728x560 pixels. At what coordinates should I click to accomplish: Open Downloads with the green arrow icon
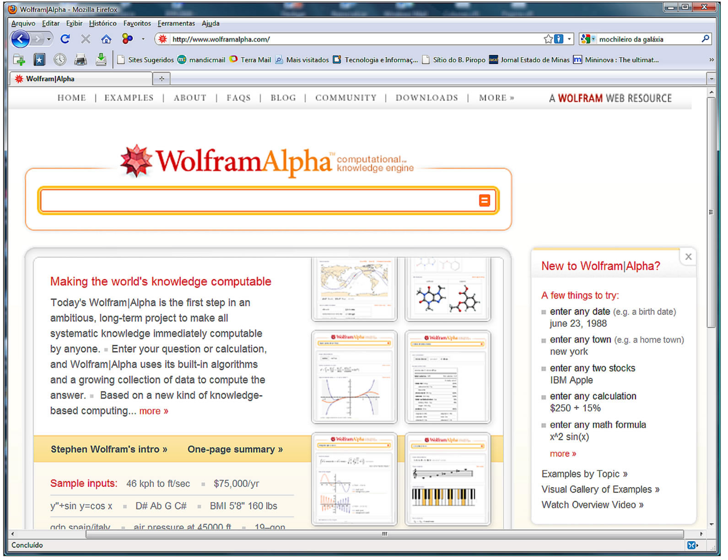tap(101, 59)
